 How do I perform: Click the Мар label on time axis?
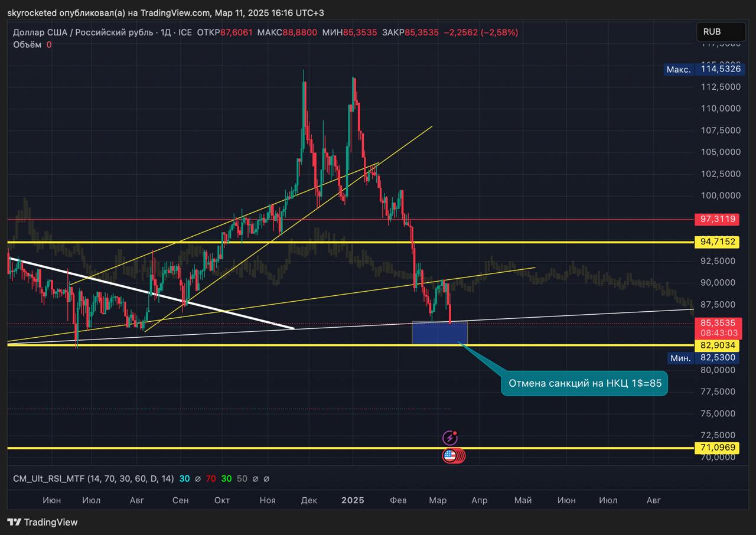point(437,500)
